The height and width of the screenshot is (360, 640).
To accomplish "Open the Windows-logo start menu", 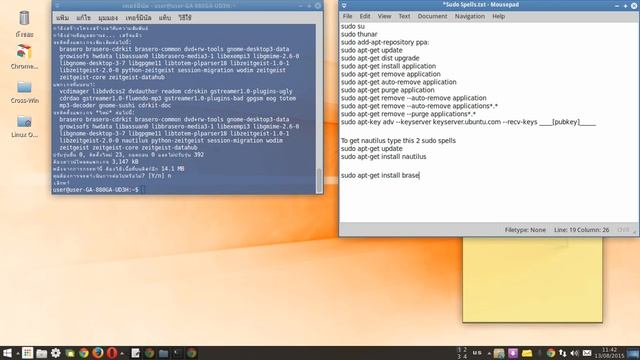I will coord(7,353).
